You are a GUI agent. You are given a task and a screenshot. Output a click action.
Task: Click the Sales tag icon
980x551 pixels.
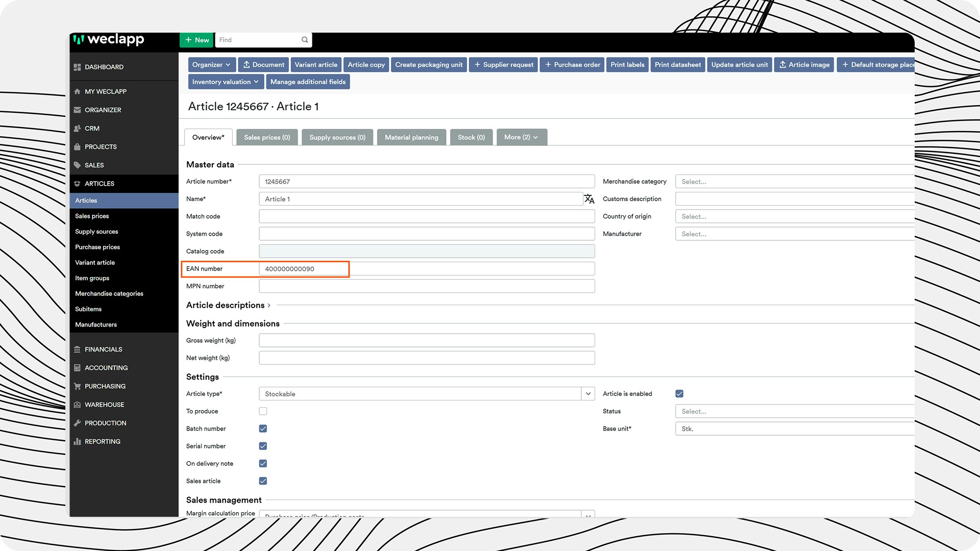77,165
